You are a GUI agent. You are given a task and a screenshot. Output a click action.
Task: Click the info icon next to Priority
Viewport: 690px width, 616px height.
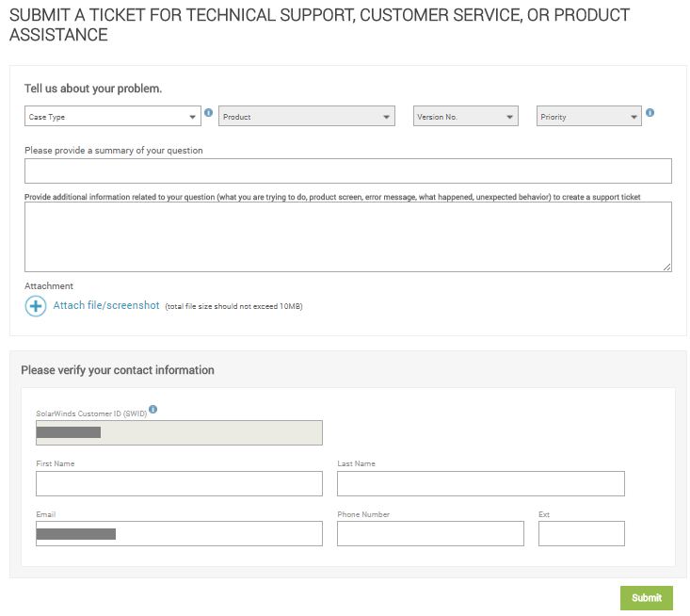(x=650, y=113)
